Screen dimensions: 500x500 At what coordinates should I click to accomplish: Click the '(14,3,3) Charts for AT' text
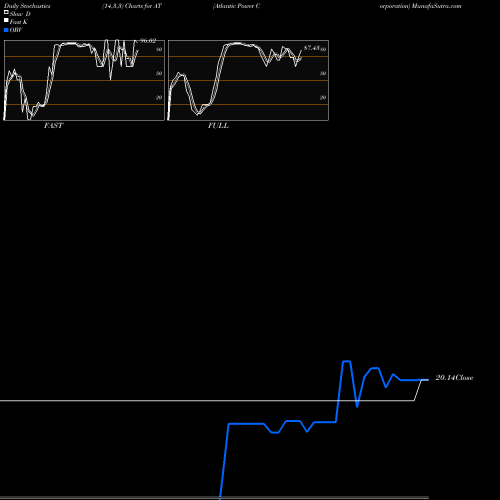coord(132,6)
